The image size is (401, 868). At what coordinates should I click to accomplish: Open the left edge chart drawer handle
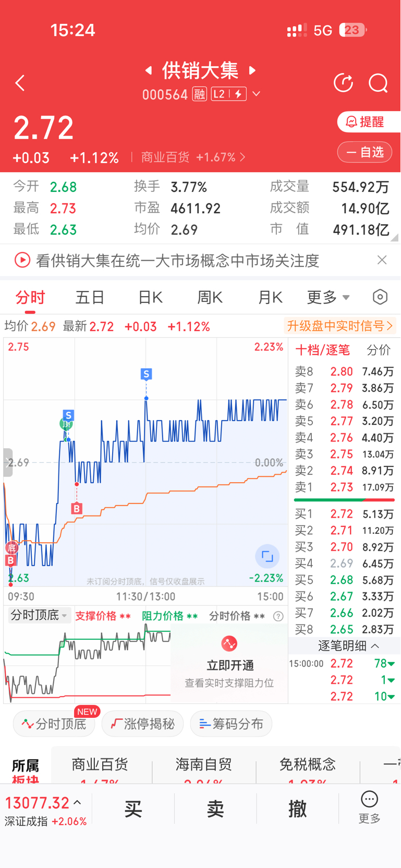click(7, 462)
